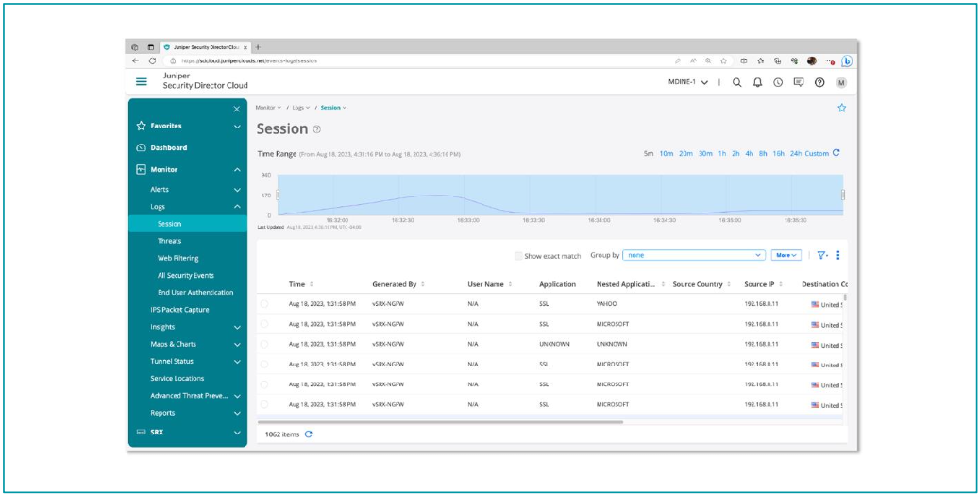Open Threats in the Logs menu

pyautogui.click(x=169, y=241)
